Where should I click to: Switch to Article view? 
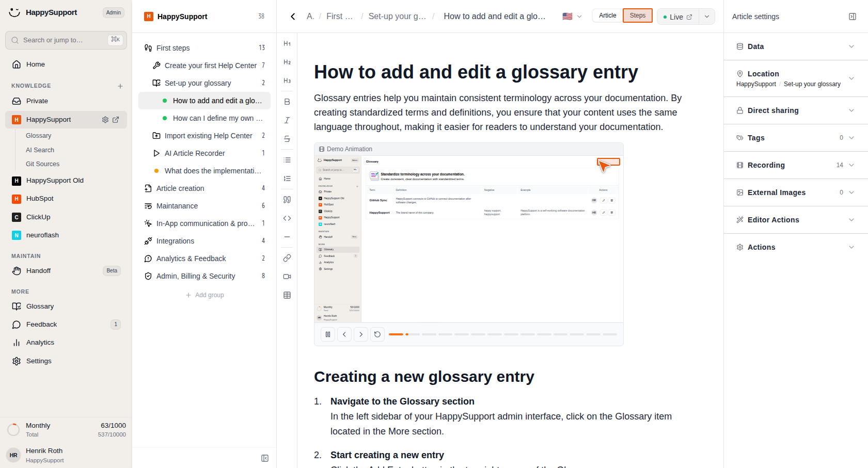(608, 15)
